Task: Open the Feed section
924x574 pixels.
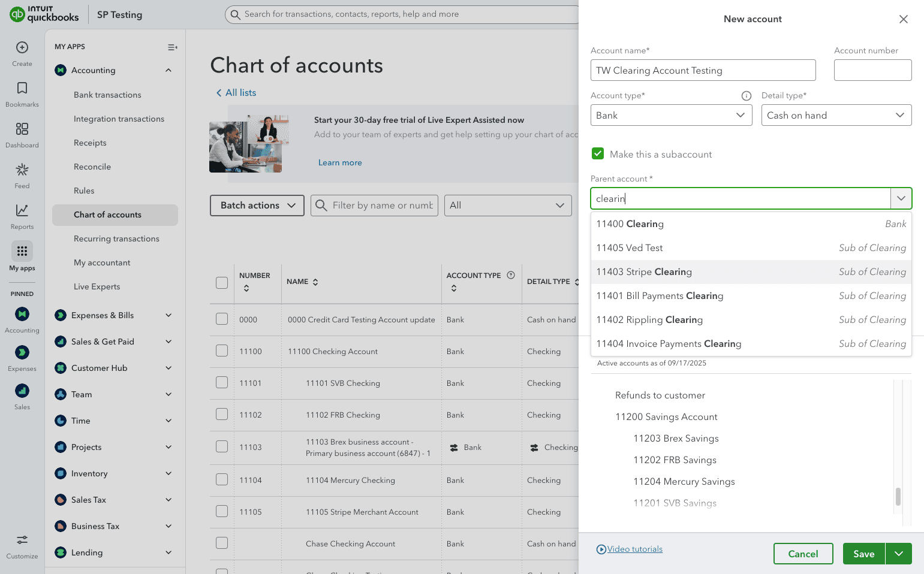Action: 22,175
